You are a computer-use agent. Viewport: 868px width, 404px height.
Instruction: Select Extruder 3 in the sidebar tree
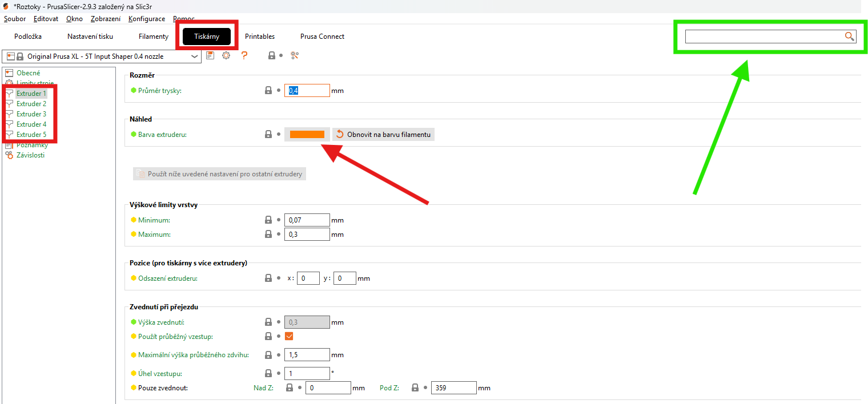[31, 114]
